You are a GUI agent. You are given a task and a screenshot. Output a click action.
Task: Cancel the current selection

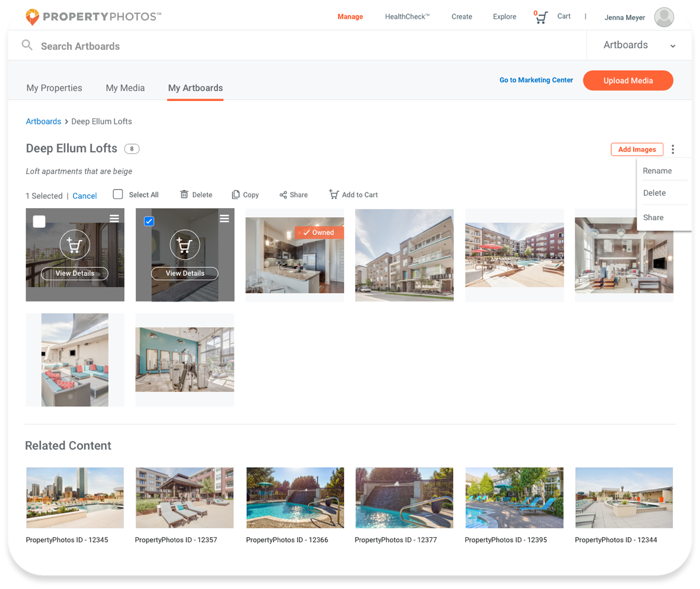(x=85, y=196)
